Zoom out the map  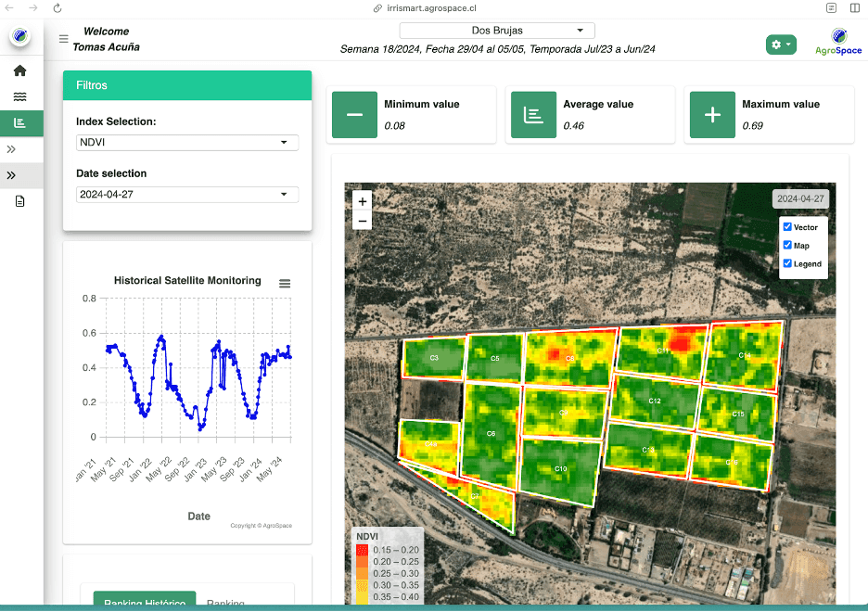tap(362, 221)
